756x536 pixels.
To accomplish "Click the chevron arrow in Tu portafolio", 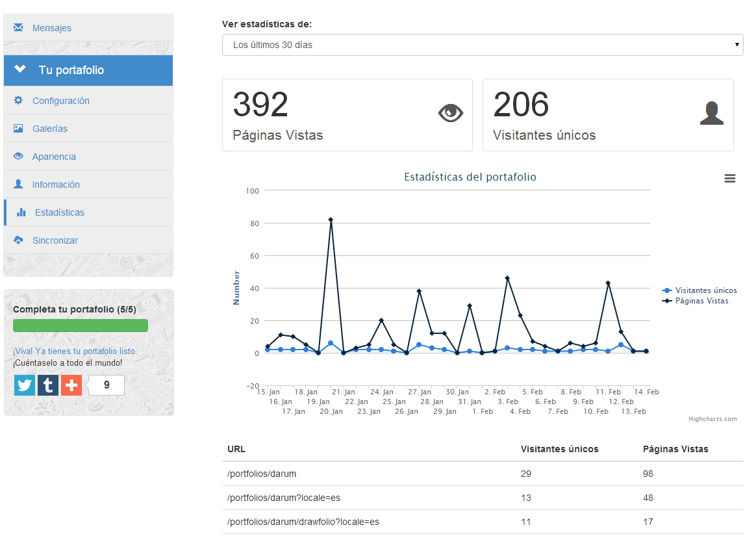I will (20, 70).
